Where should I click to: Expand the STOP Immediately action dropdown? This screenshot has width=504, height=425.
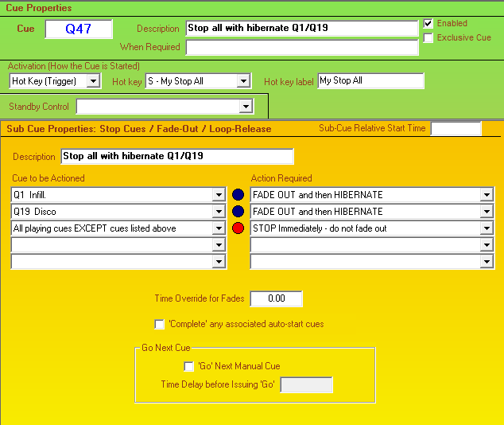point(486,228)
